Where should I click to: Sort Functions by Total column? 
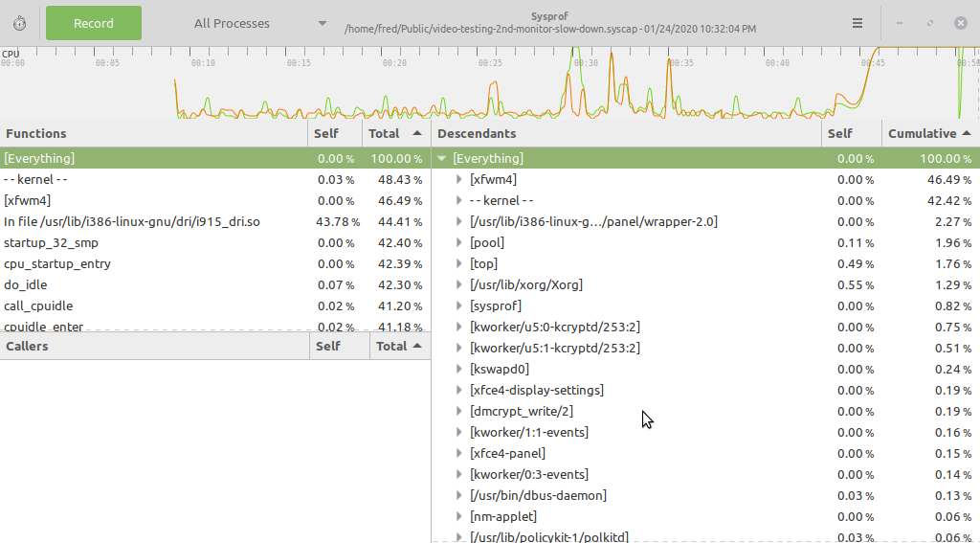point(395,134)
